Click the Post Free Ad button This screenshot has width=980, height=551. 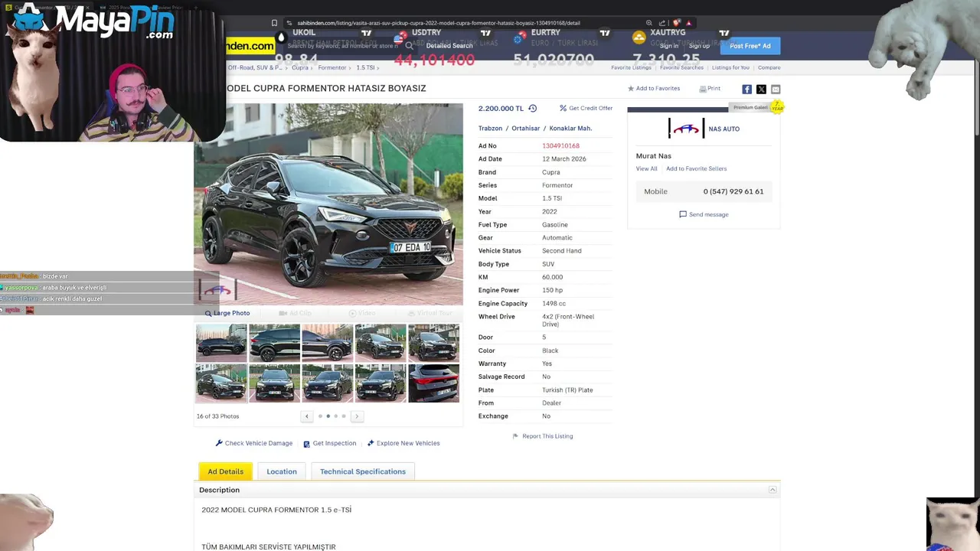tap(750, 46)
